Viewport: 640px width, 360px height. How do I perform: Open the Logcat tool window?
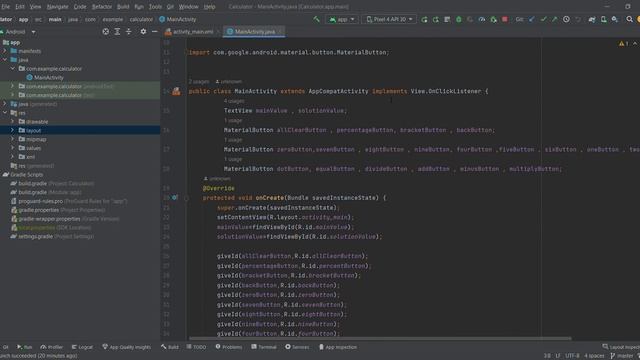(82, 347)
